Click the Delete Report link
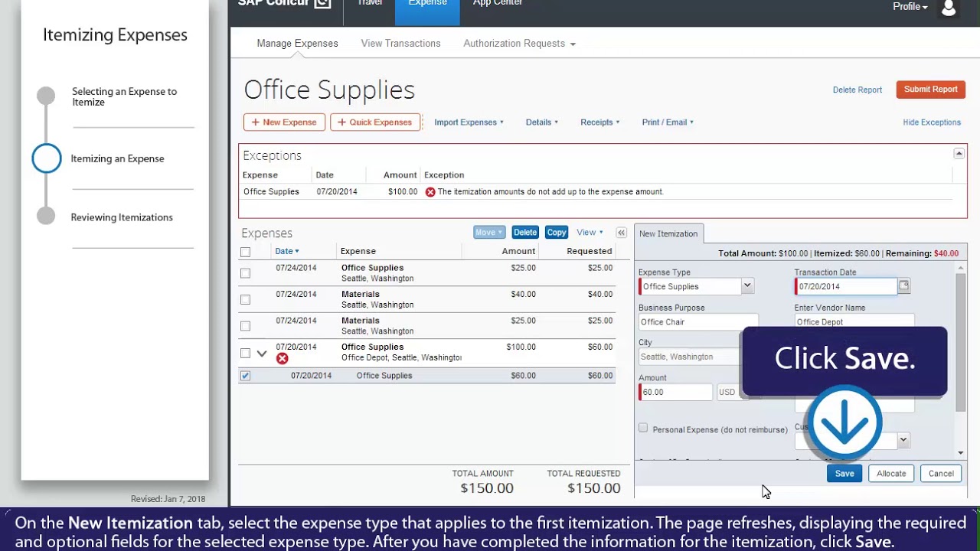Image resolution: width=980 pixels, height=551 pixels. click(857, 90)
